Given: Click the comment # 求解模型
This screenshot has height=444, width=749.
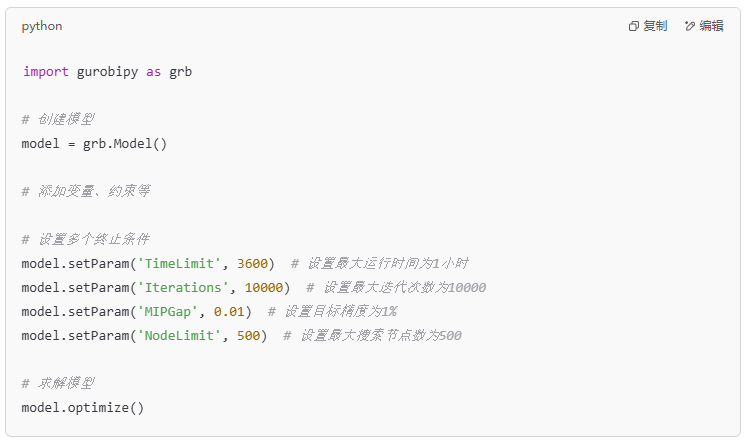Looking at the screenshot, I should point(58,383).
